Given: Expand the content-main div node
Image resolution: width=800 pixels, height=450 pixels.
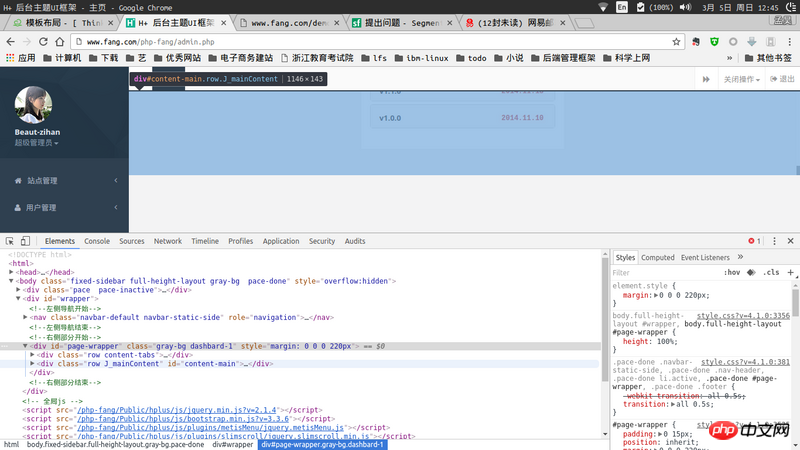Looking at the screenshot, I should [33, 364].
